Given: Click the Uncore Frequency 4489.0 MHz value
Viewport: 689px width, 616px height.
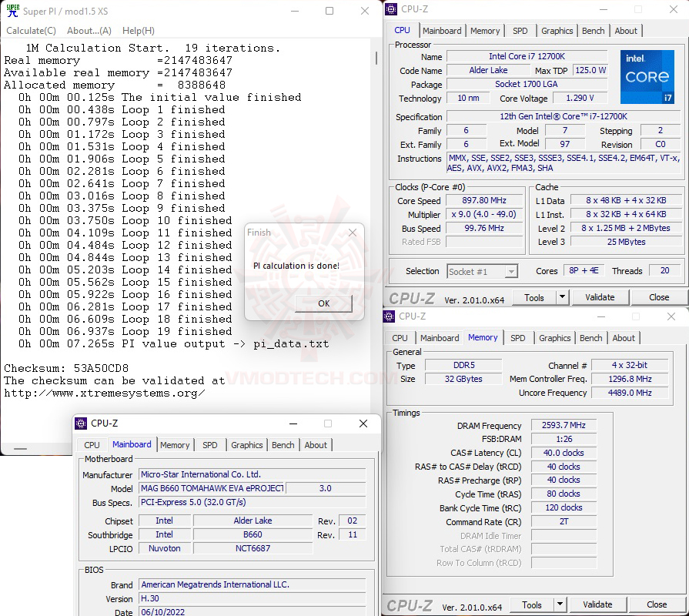Looking at the screenshot, I should pos(630,393).
